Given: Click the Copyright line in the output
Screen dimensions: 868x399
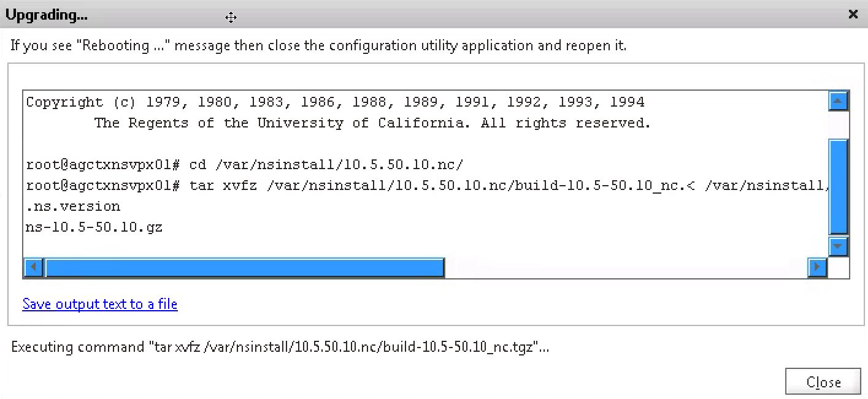Looking at the screenshot, I should pyautogui.click(x=335, y=102).
